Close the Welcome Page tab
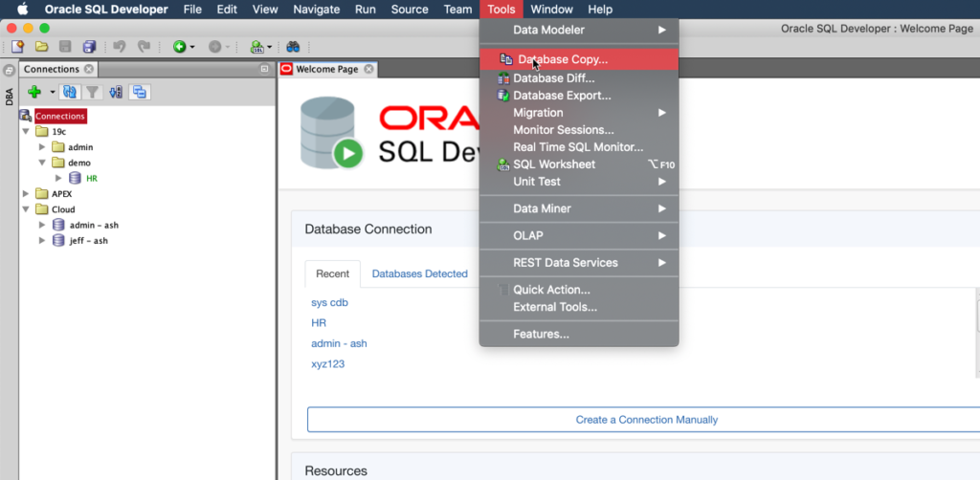This screenshot has width=980, height=480. tap(368, 69)
